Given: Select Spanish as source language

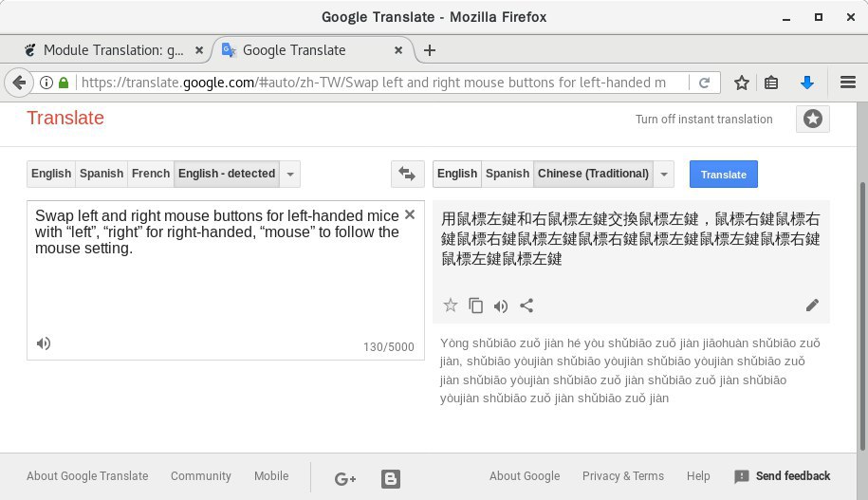Looking at the screenshot, I should [x=102, y=174].
